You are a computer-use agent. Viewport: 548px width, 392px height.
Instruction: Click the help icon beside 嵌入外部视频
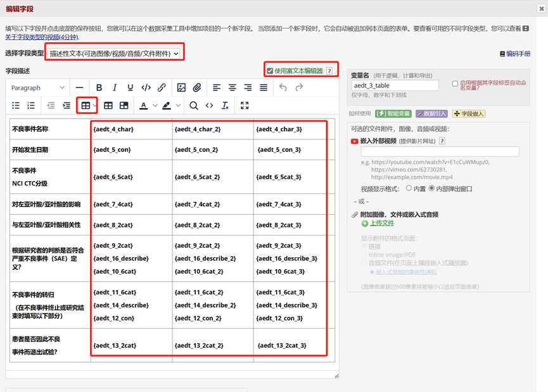pos(442,141)
